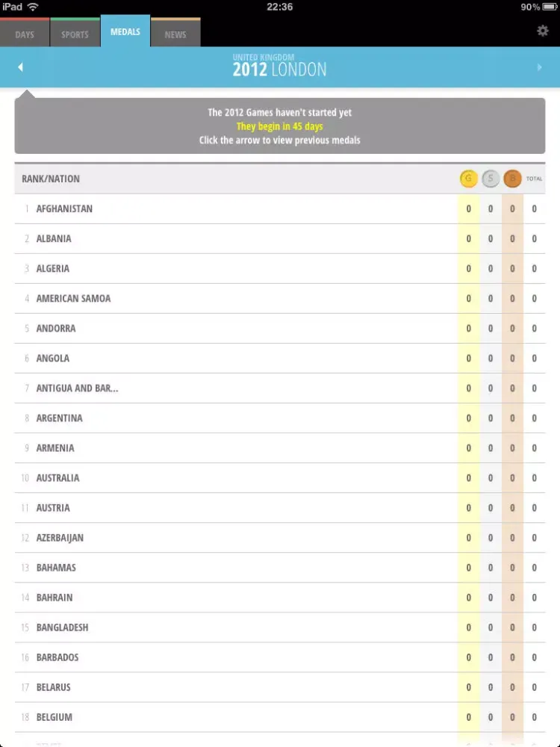Click the TOTAL column header
560x747 pixels.
tap(533, 179)
